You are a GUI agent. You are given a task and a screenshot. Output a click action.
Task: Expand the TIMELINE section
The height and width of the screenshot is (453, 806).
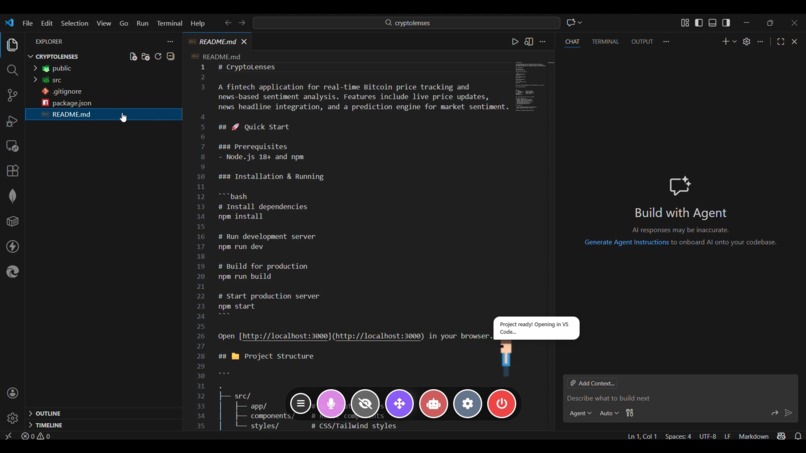click(x=49, y=425)
